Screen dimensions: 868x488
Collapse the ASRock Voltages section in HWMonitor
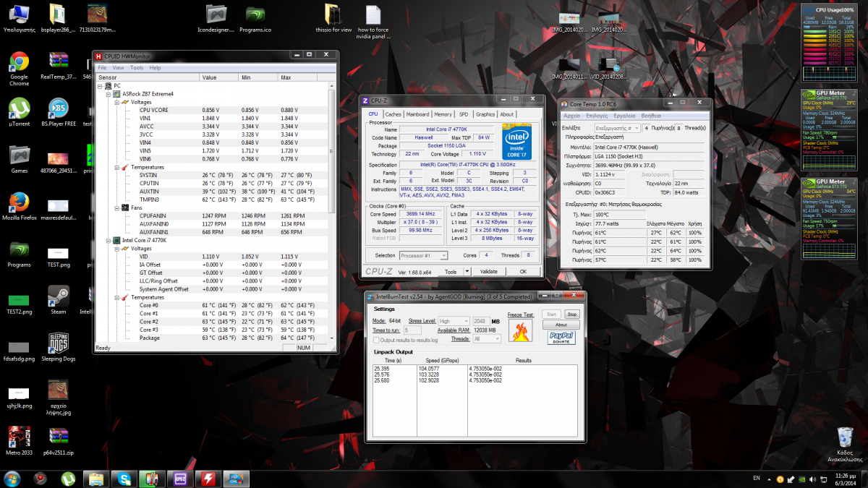(x=116, y=102)
